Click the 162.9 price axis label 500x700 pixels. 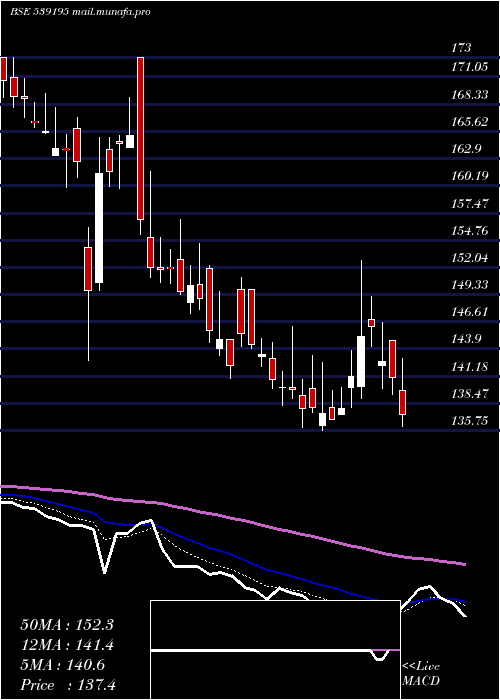click(x=466, y=149)
